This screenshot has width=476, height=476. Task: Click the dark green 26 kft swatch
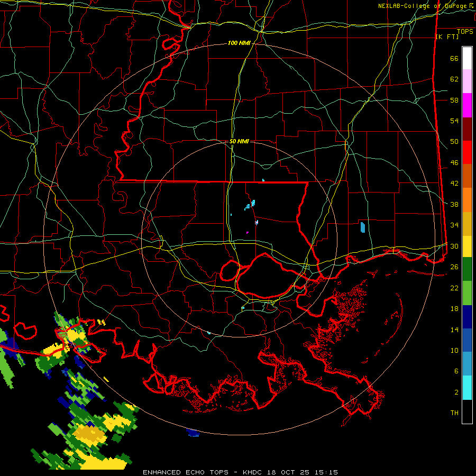(467, 269)
